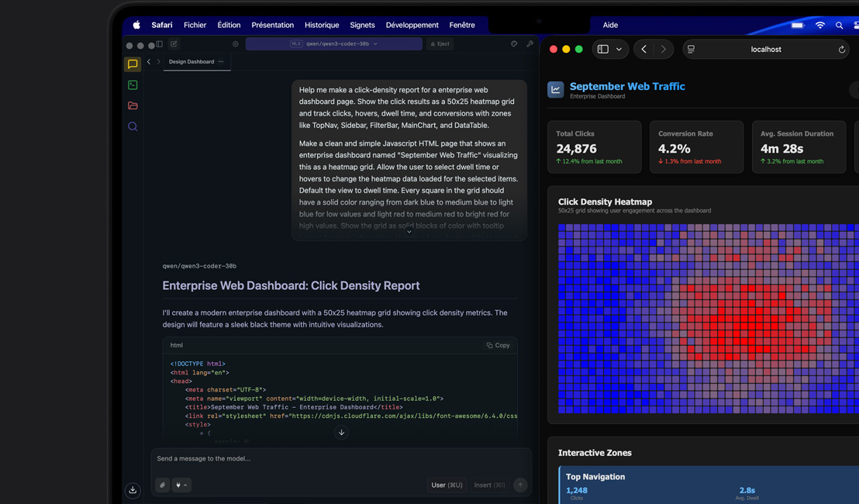Attach a file with paperclip icon
The width and height of the screenshot is (859, 504).
coord(163,485)
